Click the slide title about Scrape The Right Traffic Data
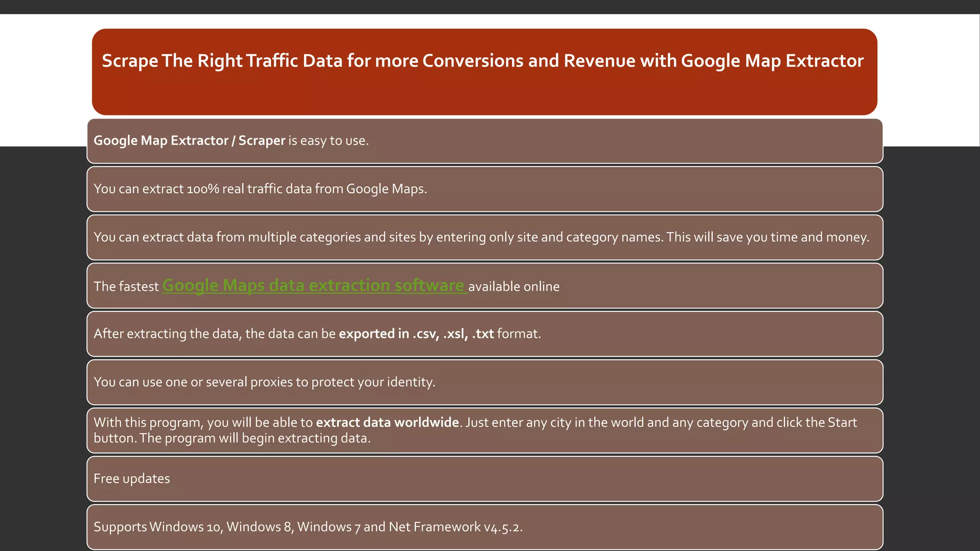This screenshot has height=551, width=980. tap(483, 61)
